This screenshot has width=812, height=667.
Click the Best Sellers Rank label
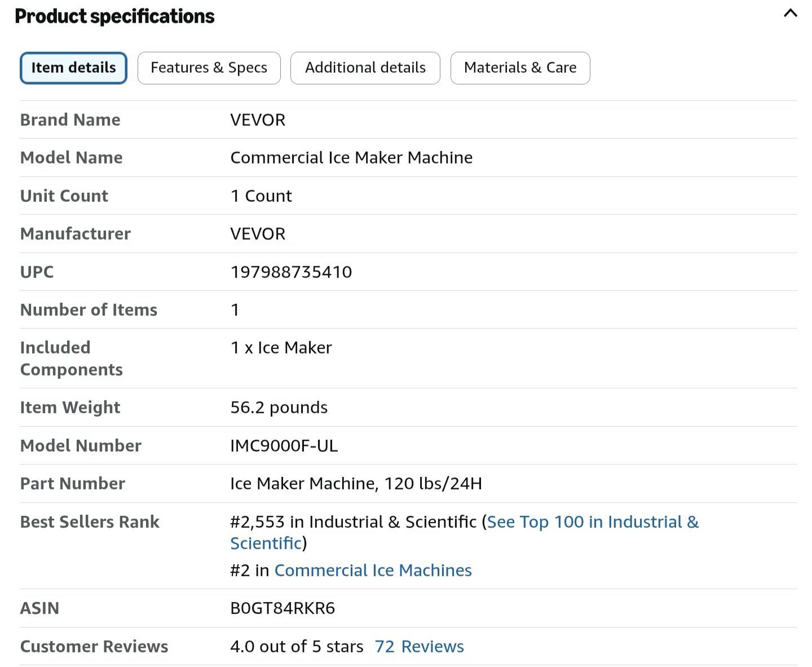tap(90, 522)
